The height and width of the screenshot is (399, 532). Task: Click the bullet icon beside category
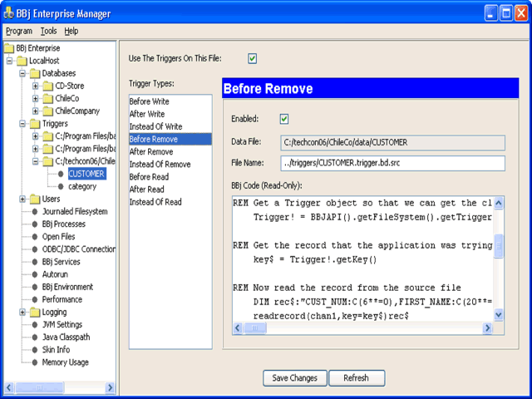click(61, 186)
